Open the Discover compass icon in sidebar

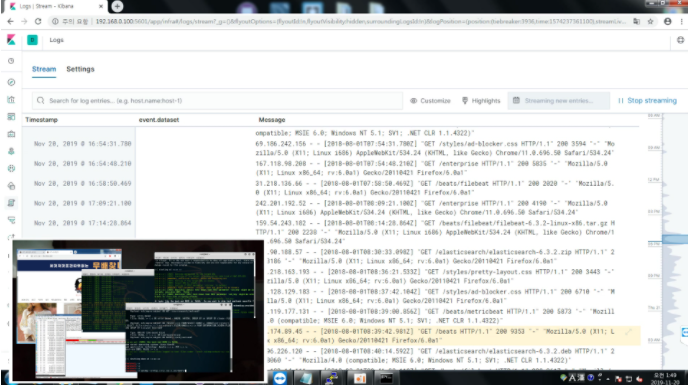[x=11, y=82]
